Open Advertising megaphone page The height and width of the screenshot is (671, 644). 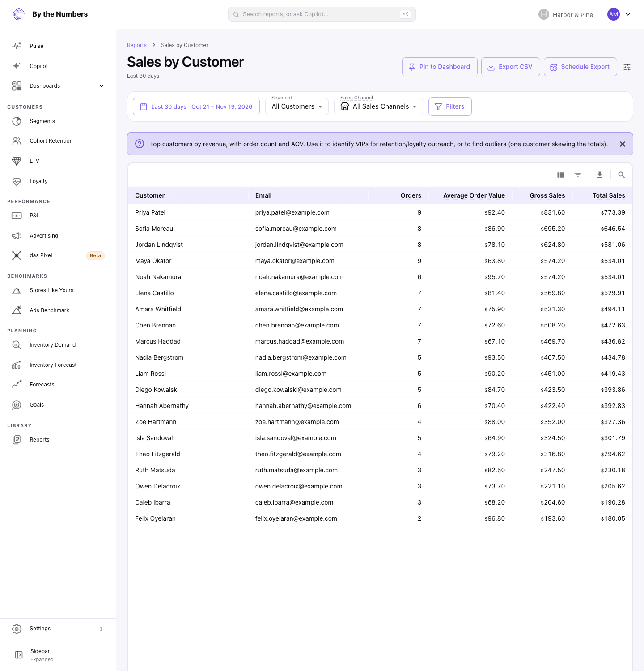(x=58, y=236)
